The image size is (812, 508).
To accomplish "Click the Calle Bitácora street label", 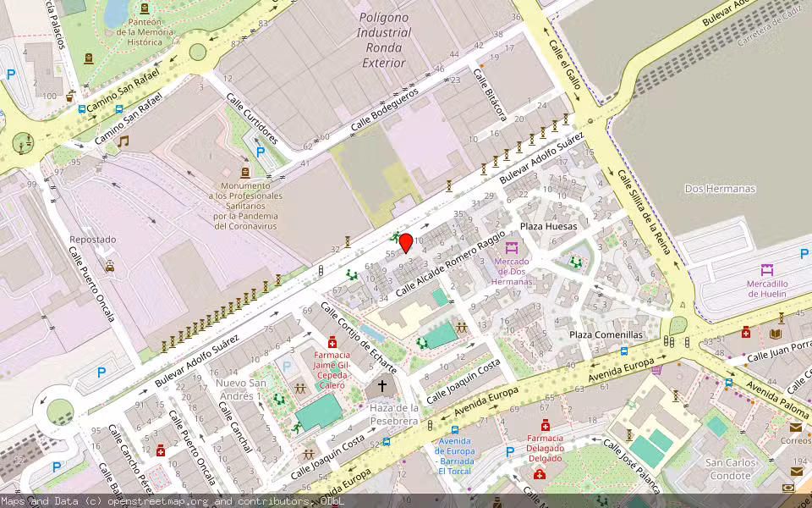I will (x=490, y=95).
